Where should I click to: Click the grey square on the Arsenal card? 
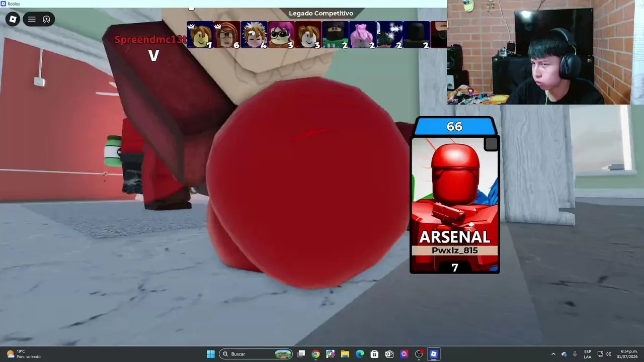click(x=491, y=144)
